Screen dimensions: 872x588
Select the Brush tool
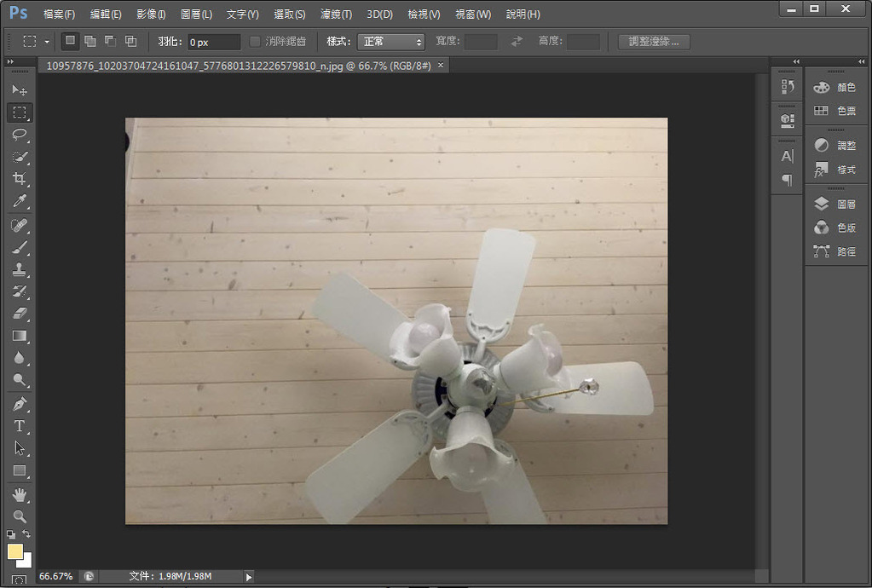[x=20, y=247]
